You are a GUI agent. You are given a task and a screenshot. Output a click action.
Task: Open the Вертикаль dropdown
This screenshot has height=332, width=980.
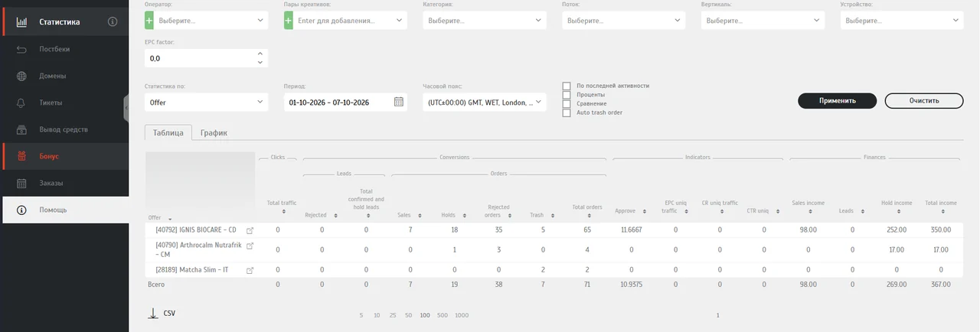tap(763, 21)
